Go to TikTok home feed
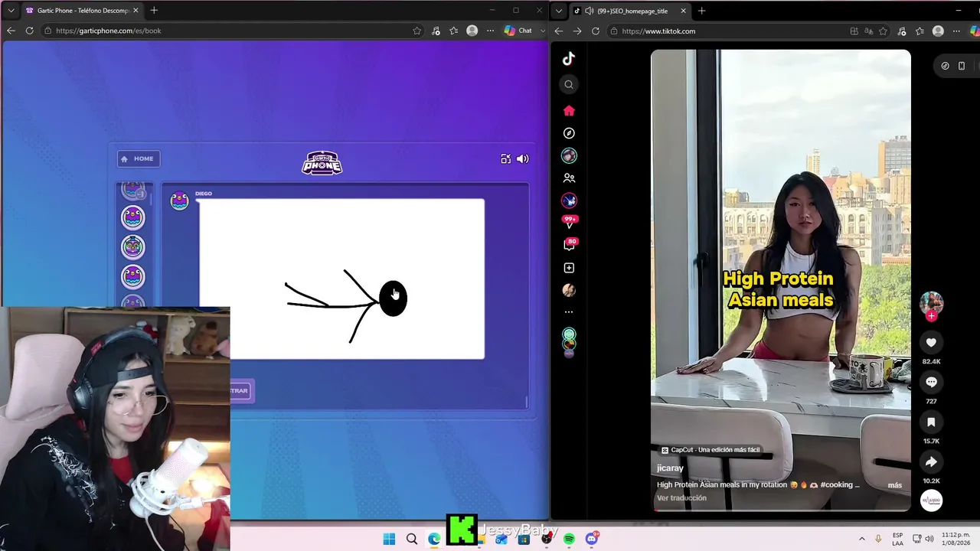This screenshot has height=551, width=980. point(569,111)
